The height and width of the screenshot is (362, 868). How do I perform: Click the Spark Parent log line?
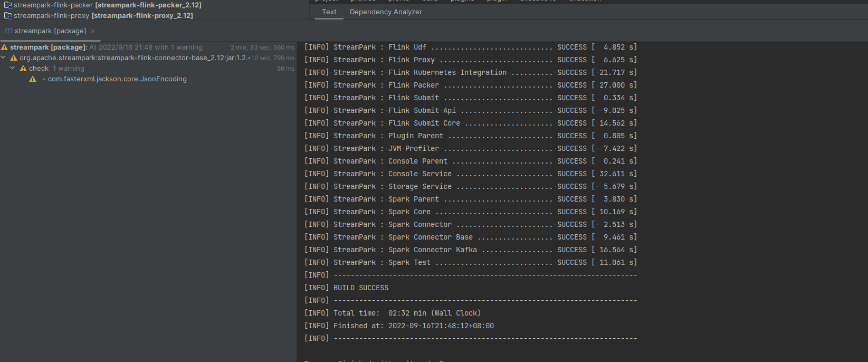click(471, 199)
